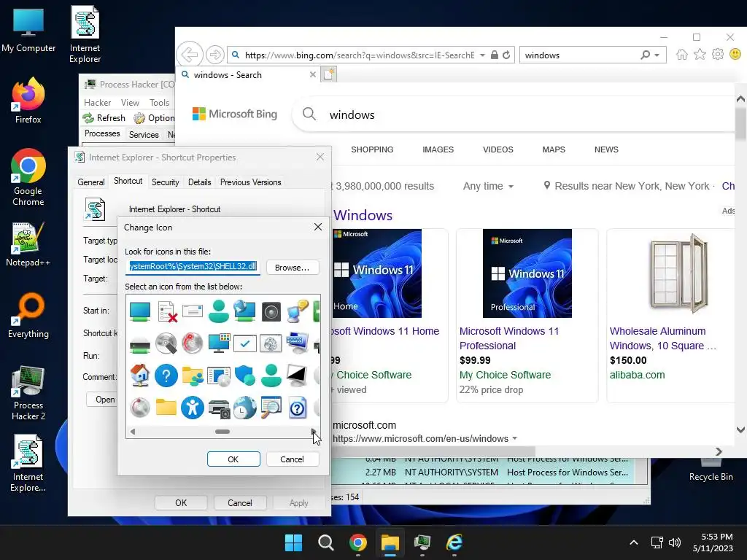The width and height of the screenshot is (747, 560).
Task: Open Process Hacker's View menu
Action: pos(130,102)
